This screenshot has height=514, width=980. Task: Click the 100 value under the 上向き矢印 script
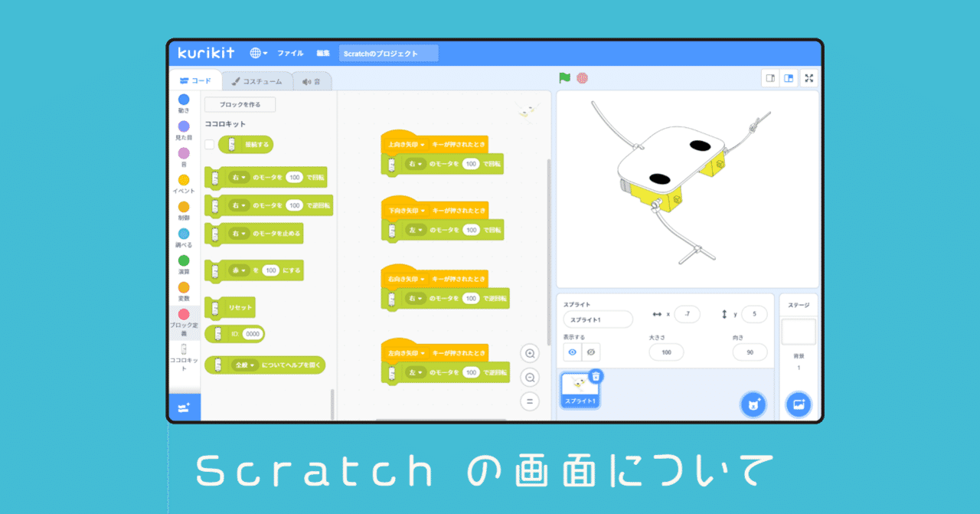point(471,163)
